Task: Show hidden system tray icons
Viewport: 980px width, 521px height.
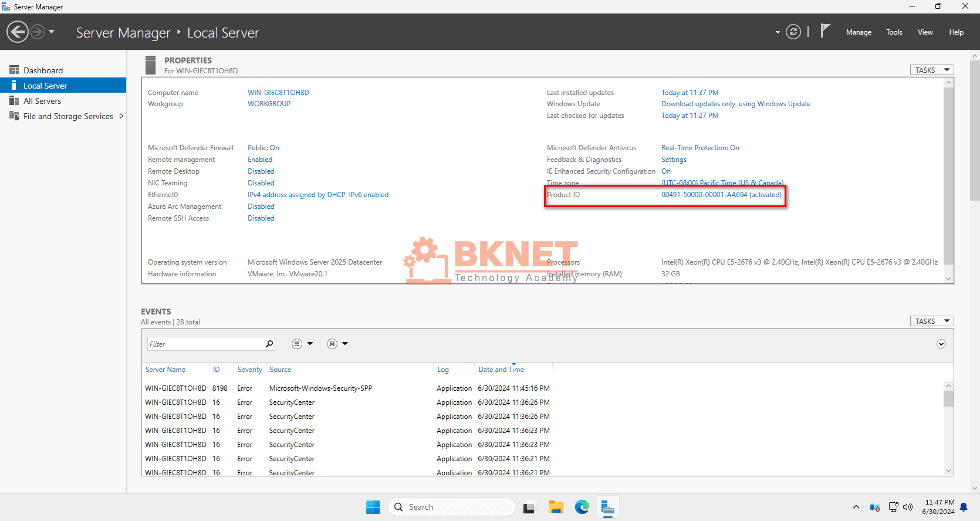Action: 856,507
